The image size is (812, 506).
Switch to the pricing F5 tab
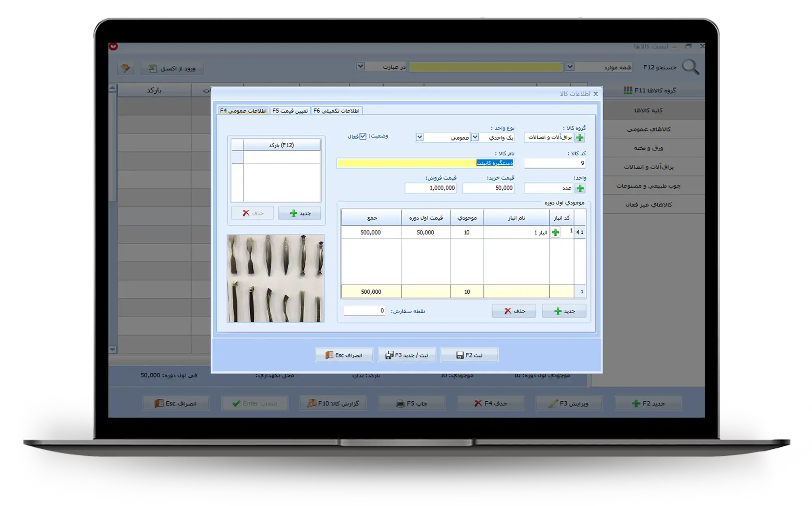coord(290,110)
